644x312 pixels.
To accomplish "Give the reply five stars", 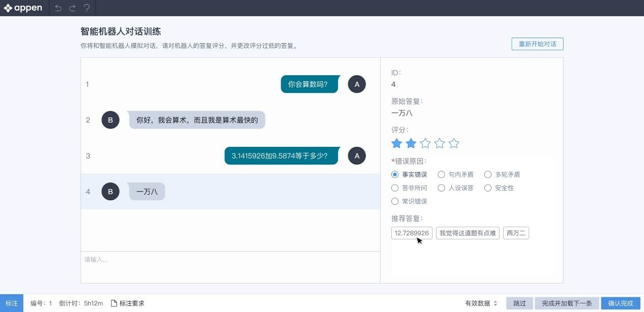I will (x=454, y=144).
